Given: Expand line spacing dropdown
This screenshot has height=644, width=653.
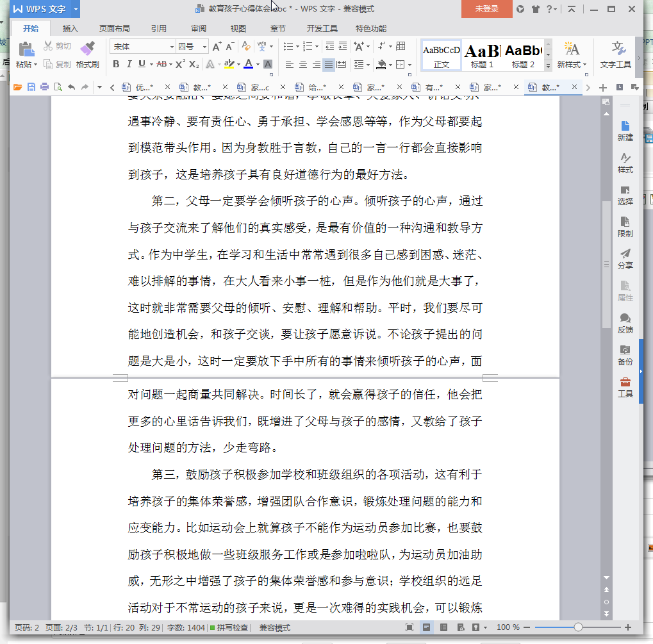Looking at the screenshot, I should coord(368,65).
